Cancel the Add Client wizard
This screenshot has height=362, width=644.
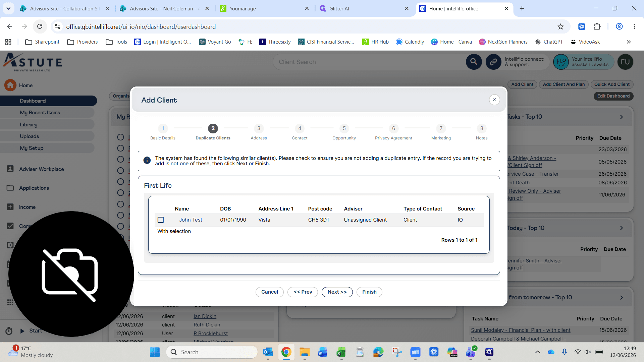click(x=270, y=292)
